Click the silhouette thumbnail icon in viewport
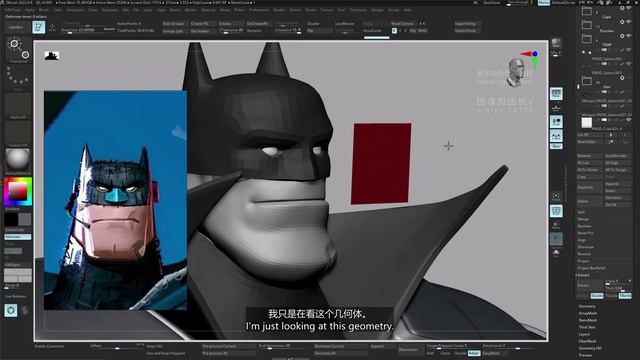Image resolution: width=640 pixels, height=360 pixels. click(x=52, y=56)
